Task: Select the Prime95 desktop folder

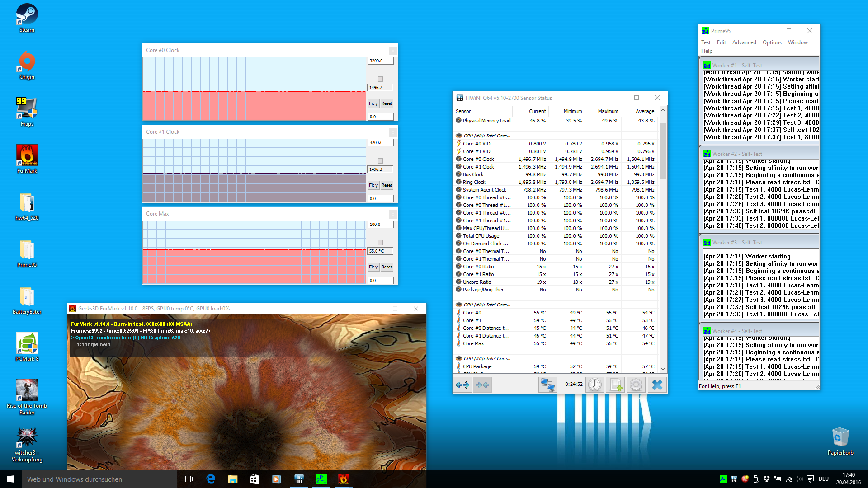Action: click(27, 253)
